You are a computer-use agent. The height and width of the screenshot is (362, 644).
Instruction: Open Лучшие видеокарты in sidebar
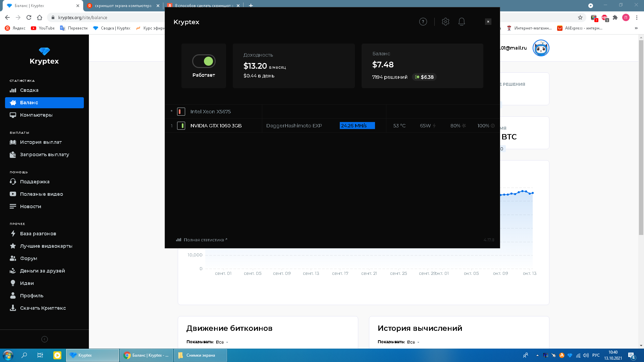tap(44, 246)
